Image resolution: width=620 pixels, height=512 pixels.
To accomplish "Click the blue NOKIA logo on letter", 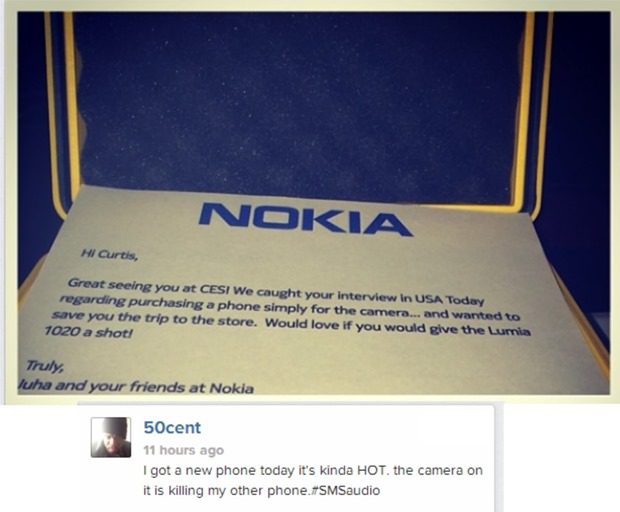I will pos(305,219).
